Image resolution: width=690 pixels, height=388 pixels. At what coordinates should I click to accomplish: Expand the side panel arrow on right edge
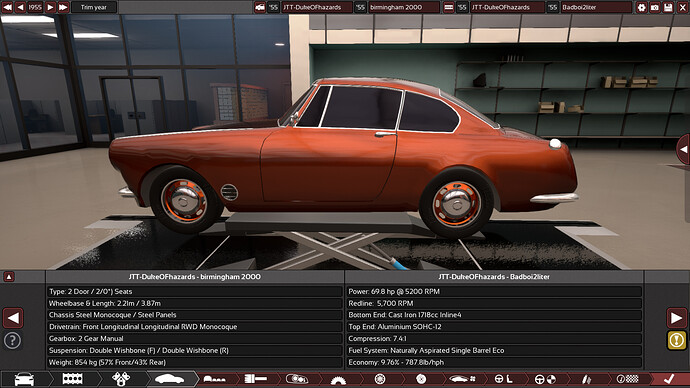(683, 150)
